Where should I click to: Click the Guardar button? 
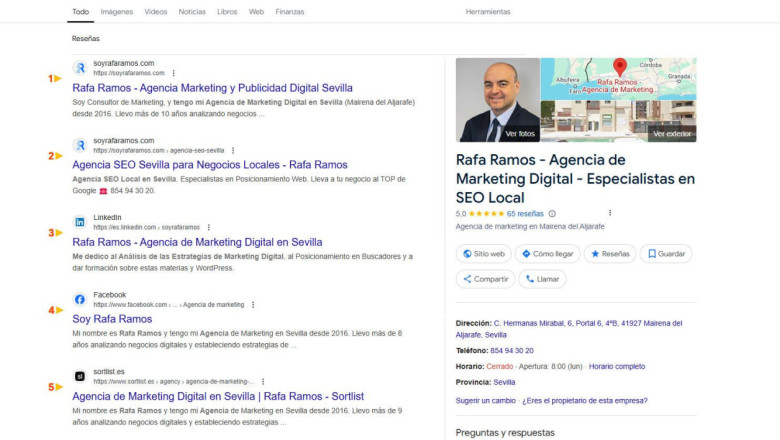(666, 254)
